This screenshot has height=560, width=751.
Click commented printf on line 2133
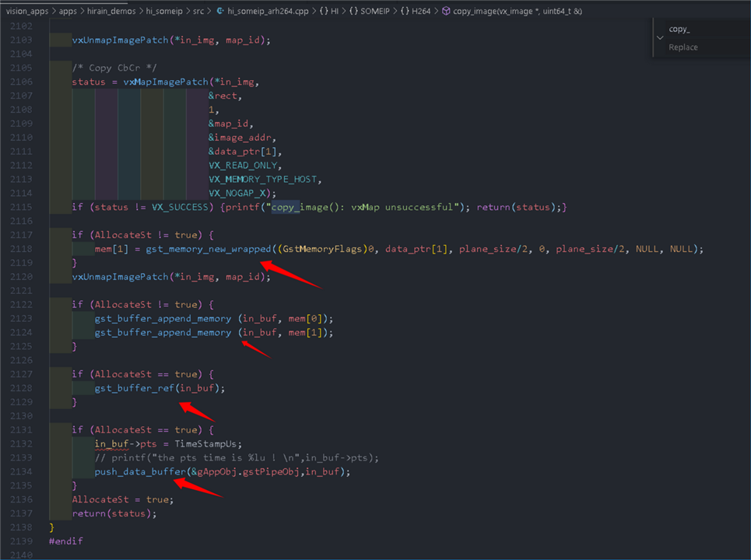click(237, 457)
